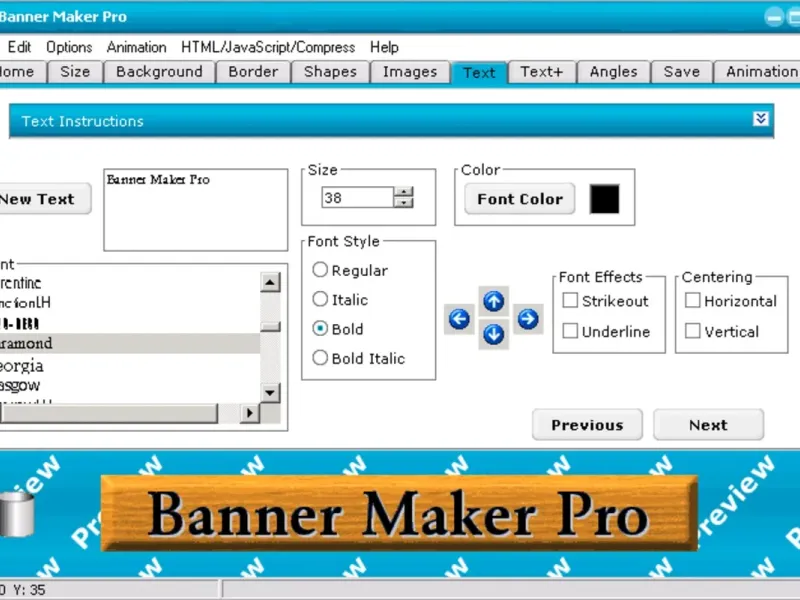This screenshot has width=800, height=600.
Task: Go to the Next step
Action: pos(708,424)
